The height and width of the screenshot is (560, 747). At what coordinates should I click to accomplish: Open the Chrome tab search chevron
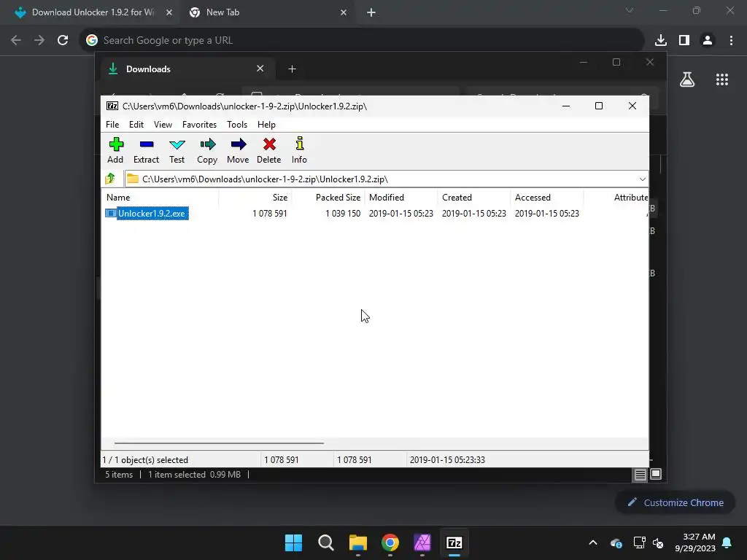click(630, 10)
